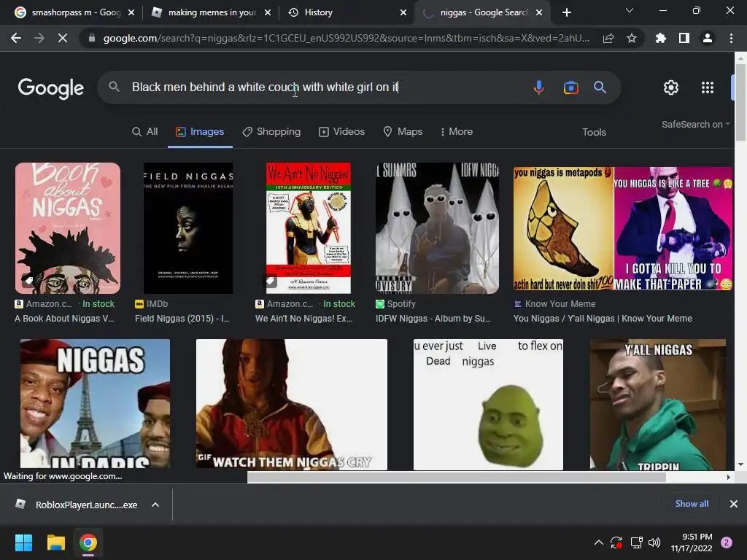Select the Videos results tab
This screenshot has height=560, width=747.
(341, 131)
